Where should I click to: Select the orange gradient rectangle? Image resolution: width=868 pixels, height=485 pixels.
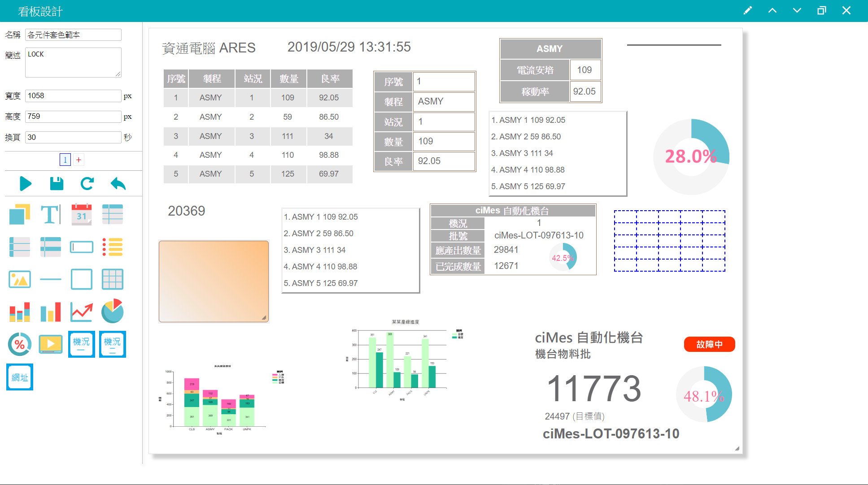[214, 281]
